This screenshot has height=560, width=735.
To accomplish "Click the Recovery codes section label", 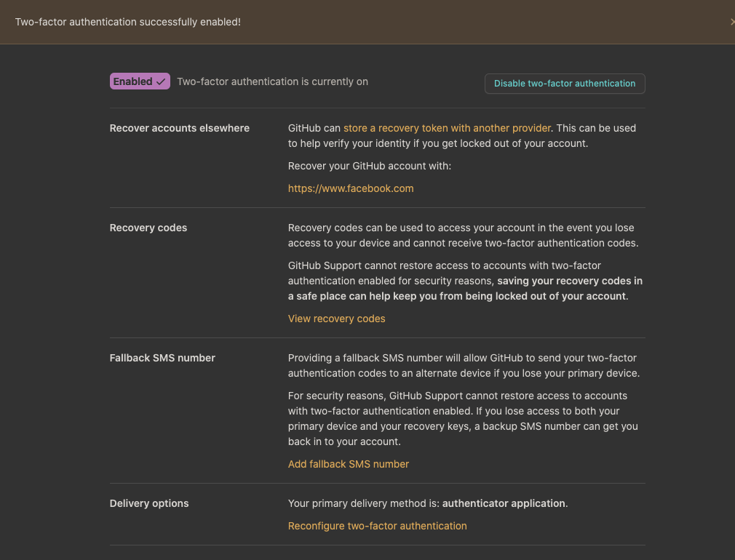I will 148,228.
